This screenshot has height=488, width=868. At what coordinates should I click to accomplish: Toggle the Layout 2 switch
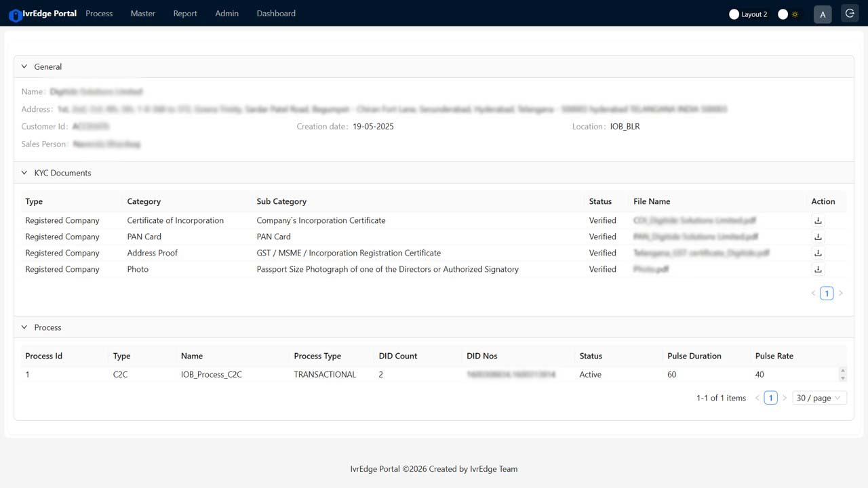pos(734,14)
